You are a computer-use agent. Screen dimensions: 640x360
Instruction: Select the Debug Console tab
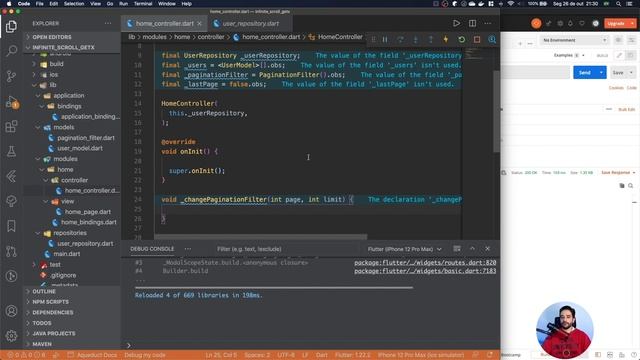(152, 249)
